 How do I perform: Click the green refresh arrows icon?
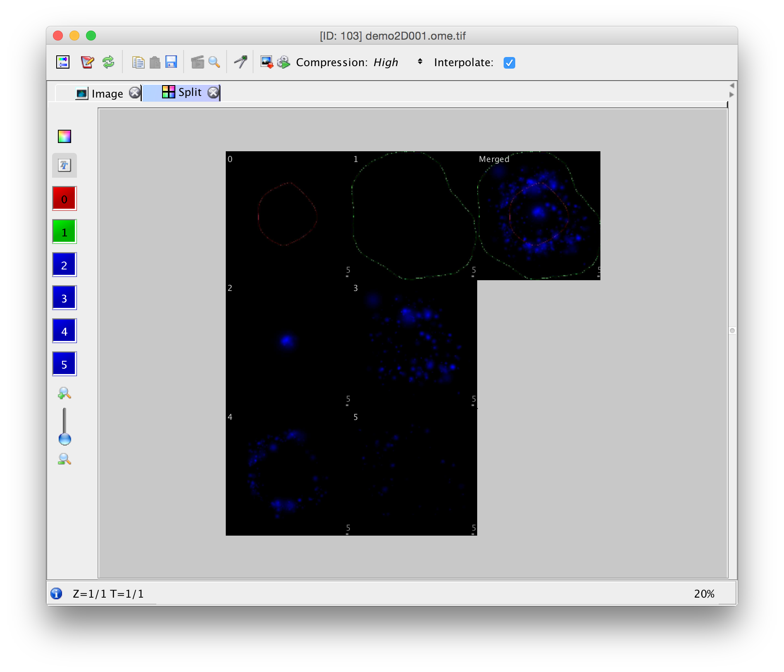[108, 62]
